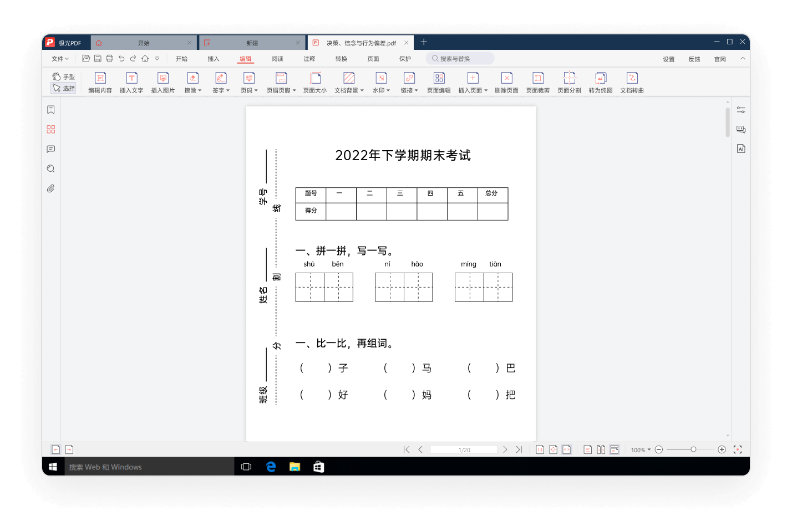Open the search panel in the left sidebar
Viewport: 792px width, 532px height.
pos(50,168)
